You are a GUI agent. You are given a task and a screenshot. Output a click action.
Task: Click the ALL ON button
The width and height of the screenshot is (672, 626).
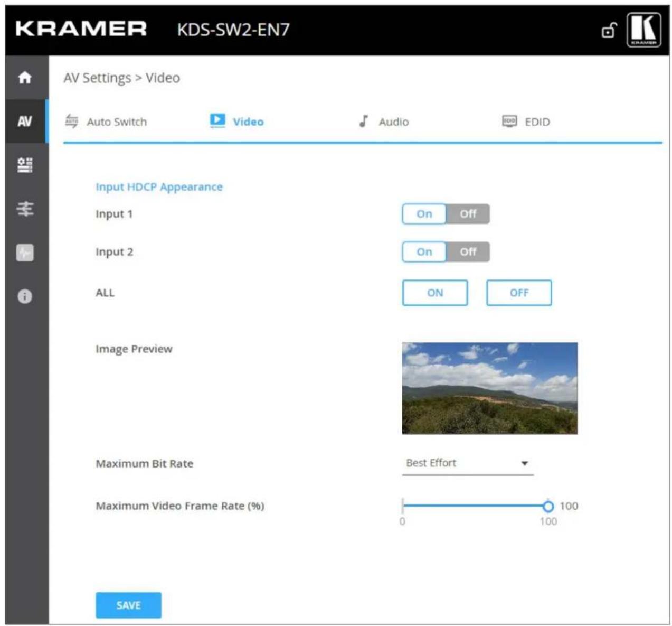point(435,293)
